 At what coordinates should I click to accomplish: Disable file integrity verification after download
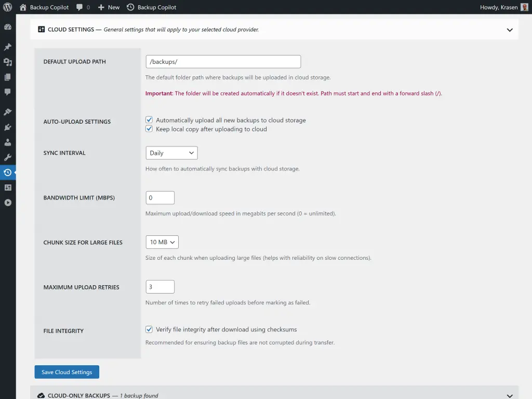coord(149,329)
